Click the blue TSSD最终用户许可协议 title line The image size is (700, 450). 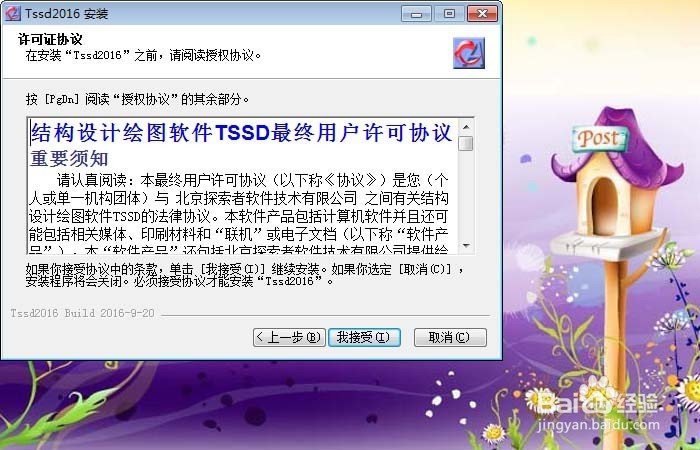pos(241,133)
